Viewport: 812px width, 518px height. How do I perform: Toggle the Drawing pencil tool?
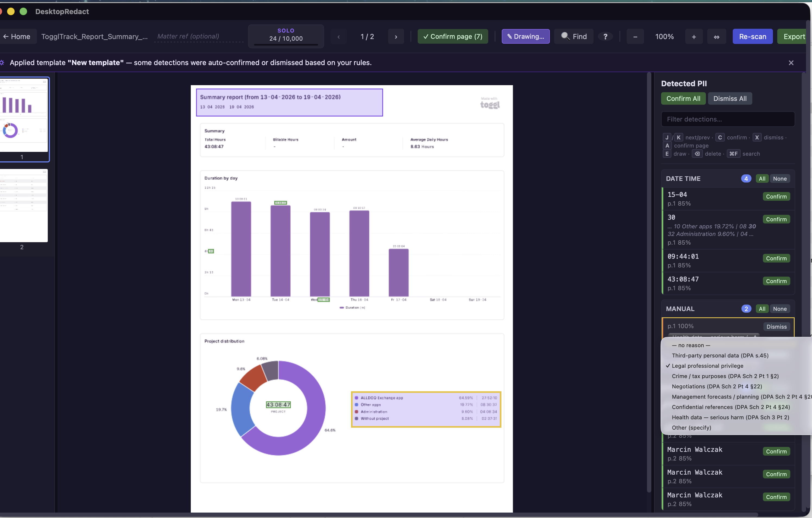point(525,36)
